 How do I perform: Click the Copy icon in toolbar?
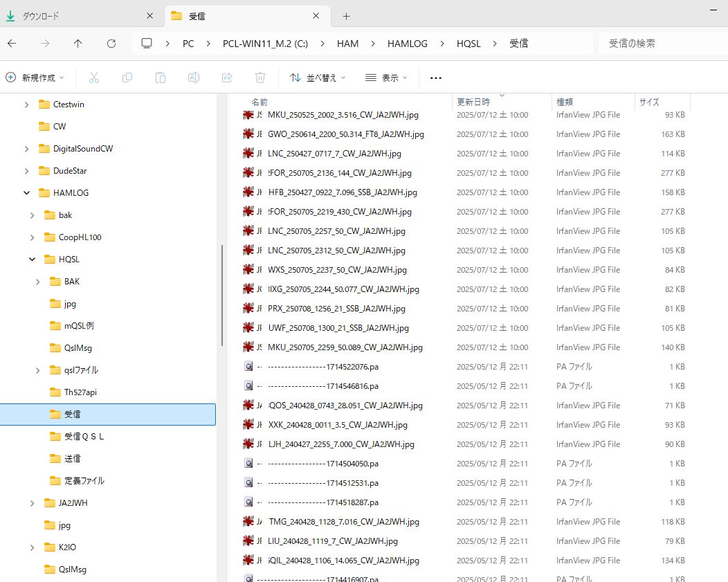coord(127,78)
